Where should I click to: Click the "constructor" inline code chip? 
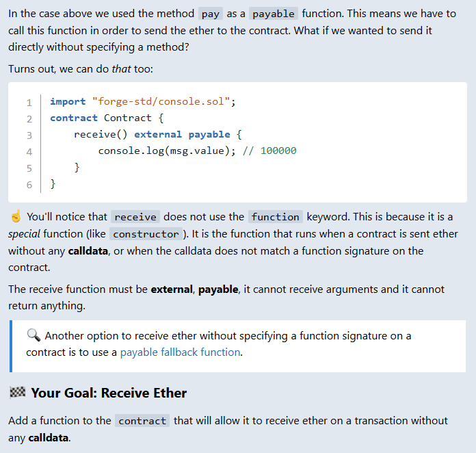click(x=145, y=234)
